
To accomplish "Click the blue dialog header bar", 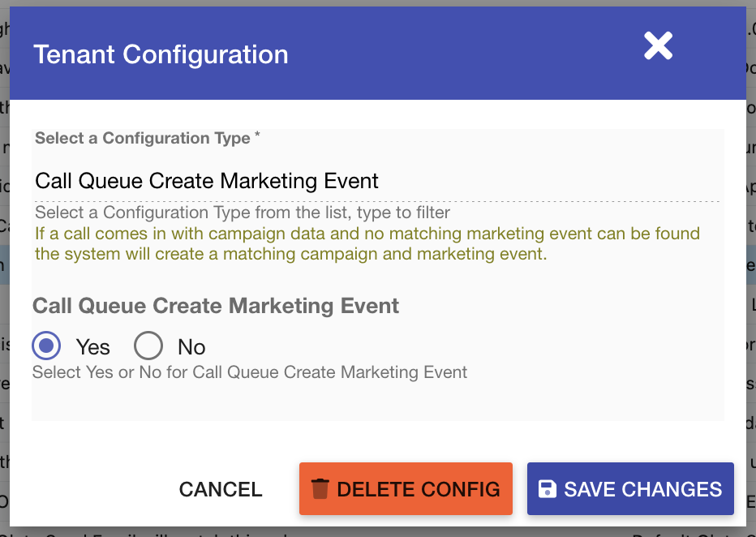I will (454, 54).
